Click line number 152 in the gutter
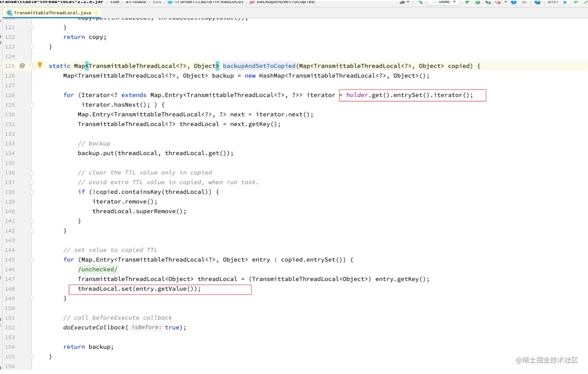This screenshot has height=374, width=588. point(10,328)
